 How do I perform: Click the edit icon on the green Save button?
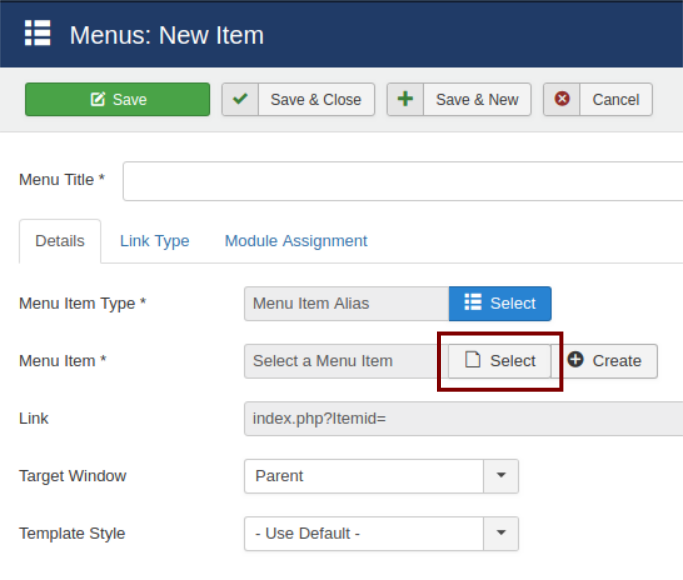click(97, 100)
